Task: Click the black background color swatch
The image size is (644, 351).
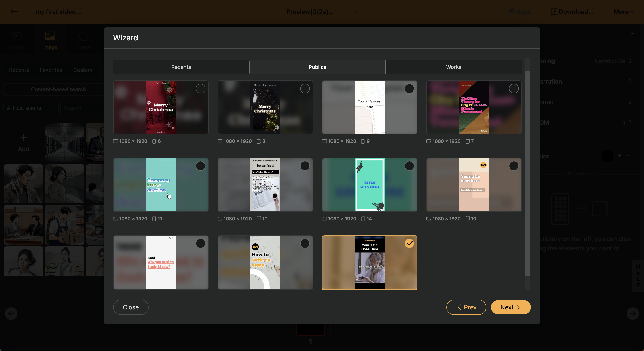Action: pos(607,156)
